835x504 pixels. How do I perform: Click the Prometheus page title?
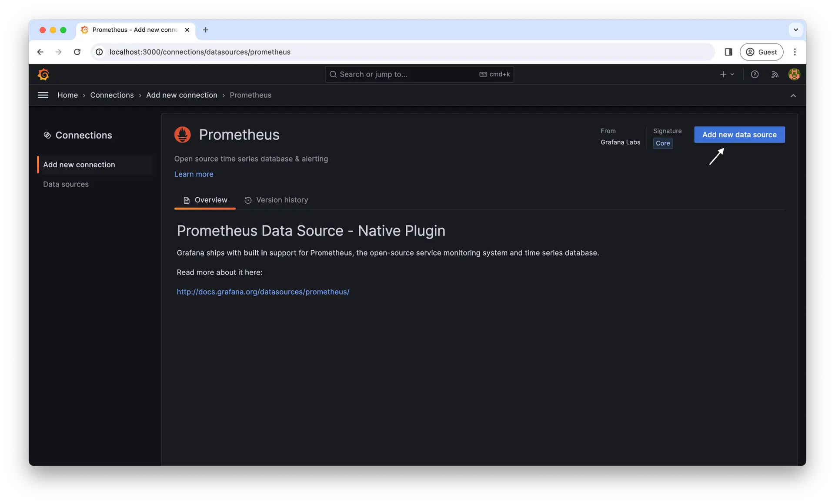(239, 135)
